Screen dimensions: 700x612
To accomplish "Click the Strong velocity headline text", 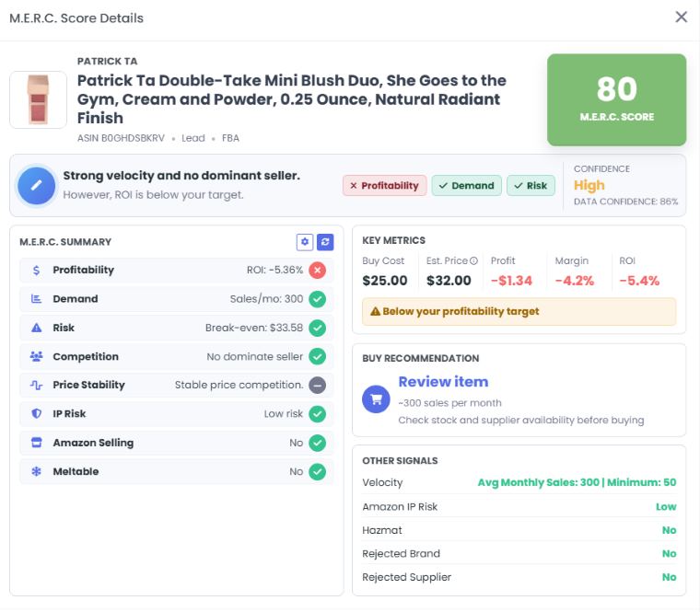I will coord(181,176).
